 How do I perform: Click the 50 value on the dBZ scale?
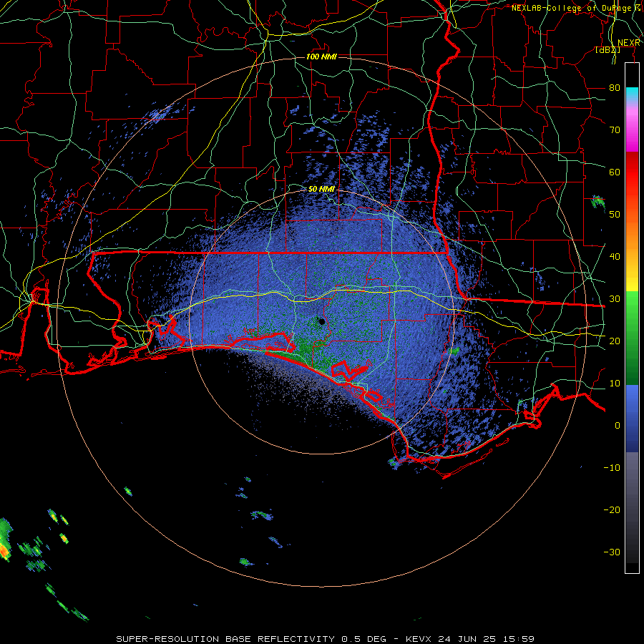(x=615, y=215)
